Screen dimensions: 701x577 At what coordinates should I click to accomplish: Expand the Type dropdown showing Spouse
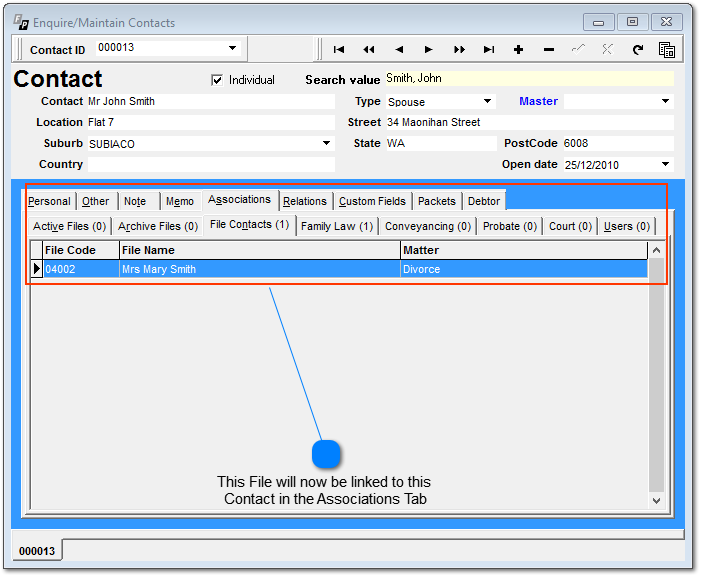488,101
